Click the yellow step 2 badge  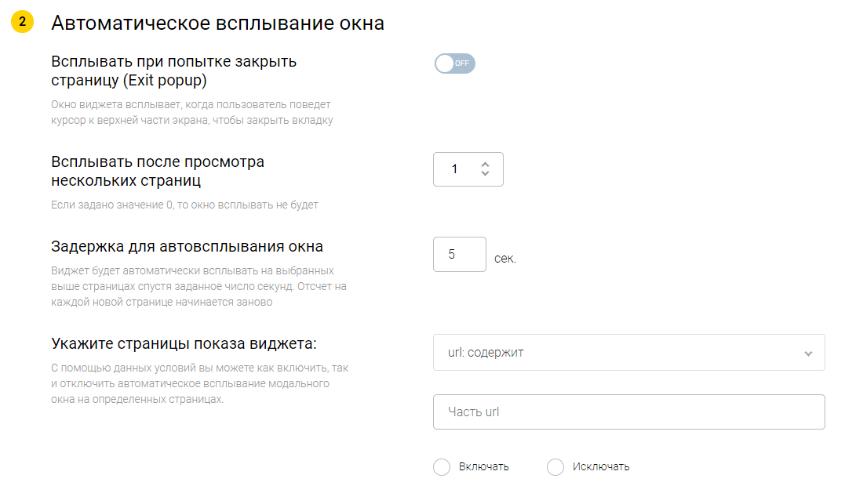22,22
